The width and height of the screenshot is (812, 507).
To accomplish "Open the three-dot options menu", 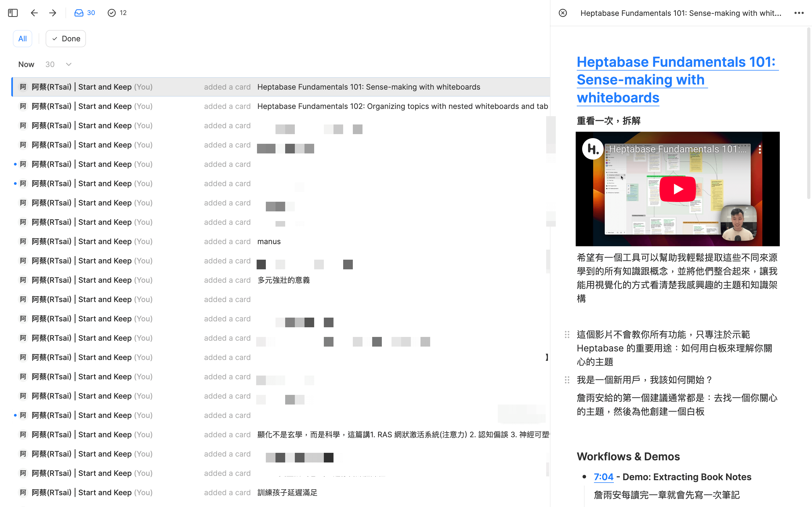I will [799, 13].
